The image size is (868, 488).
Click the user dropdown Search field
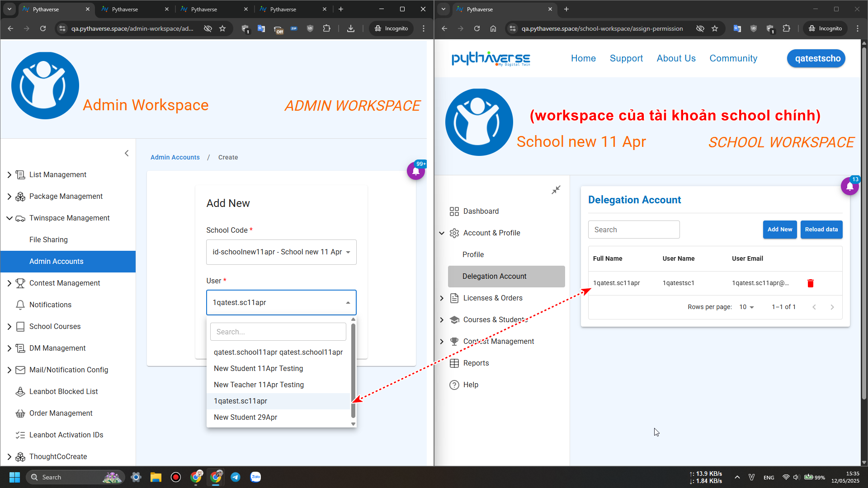click(278, 332)
